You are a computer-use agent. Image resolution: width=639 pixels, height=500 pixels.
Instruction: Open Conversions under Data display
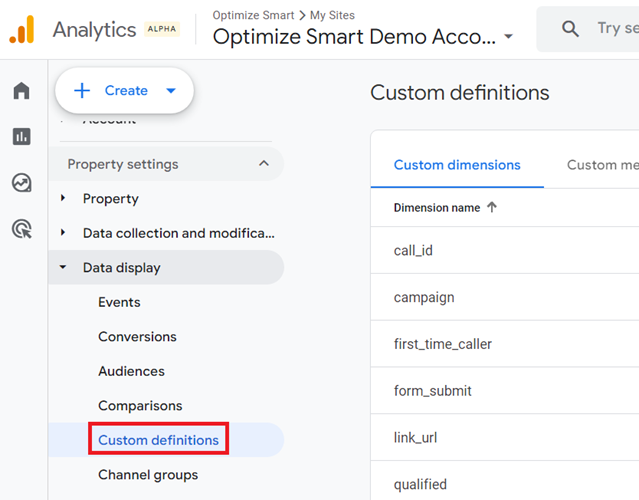tap(137, 337)
